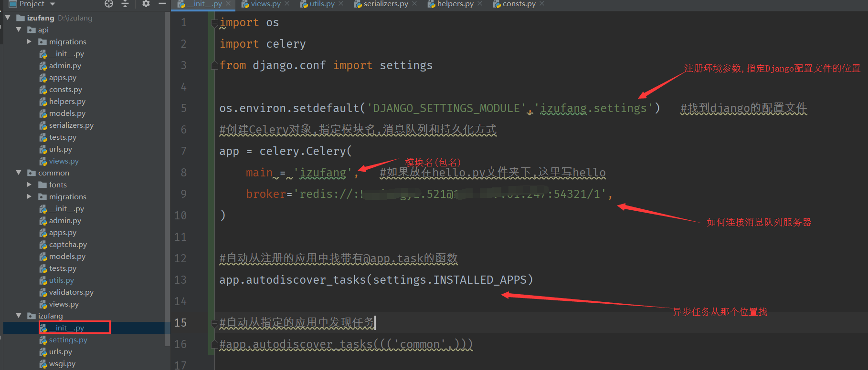This screenshot has width=868, height=370.
Task: Close the serializers.py editor tab
Action: tap(414, 4)
